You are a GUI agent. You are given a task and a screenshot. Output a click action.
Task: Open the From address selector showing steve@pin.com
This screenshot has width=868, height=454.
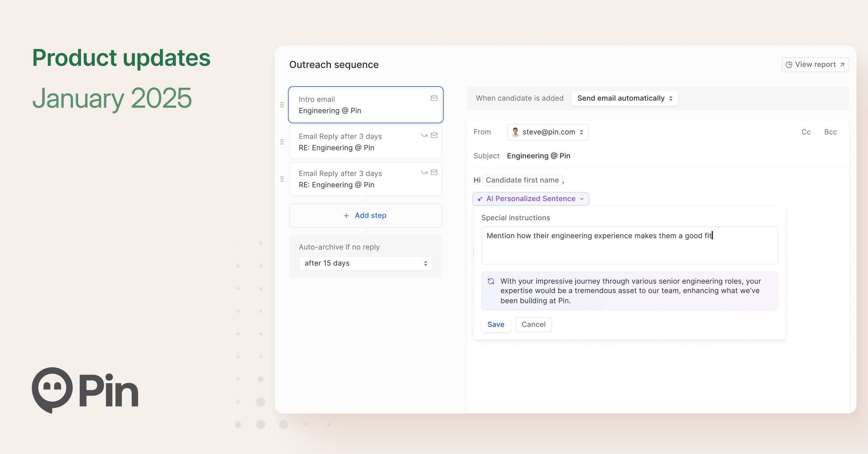[547, 132]
